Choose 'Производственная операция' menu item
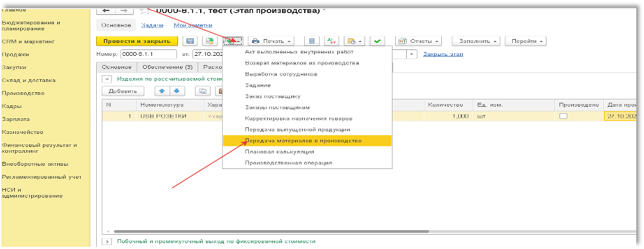 [x=307, y=163]
